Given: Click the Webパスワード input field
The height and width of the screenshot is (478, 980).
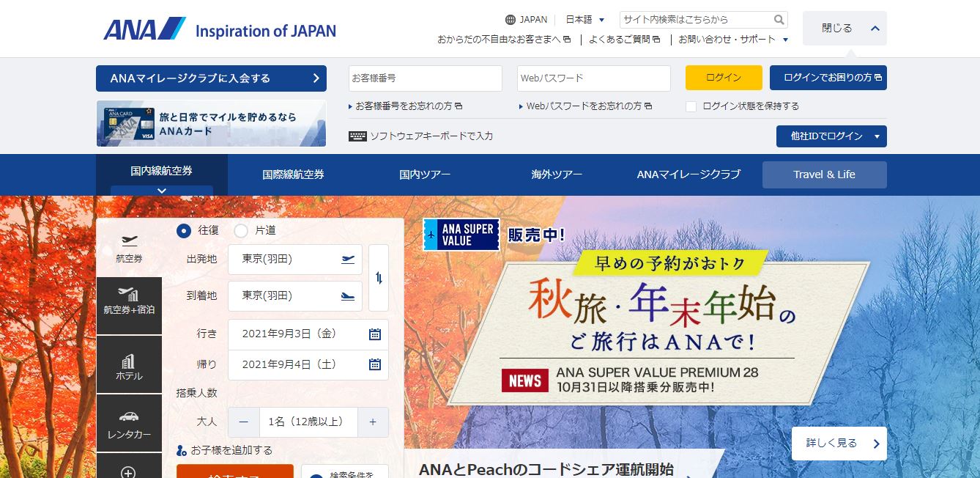Looking at the screenshot, I should click(594, 78).
